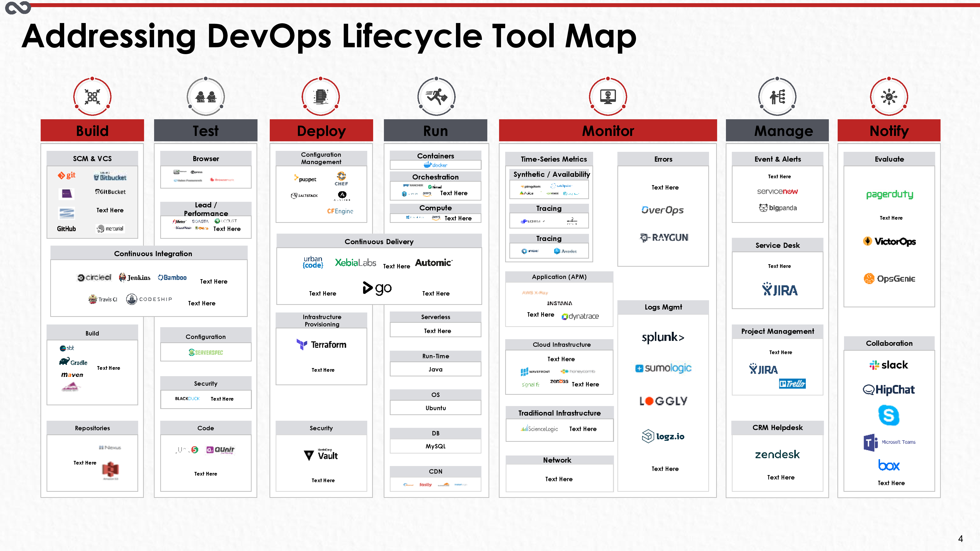Click the Manage stage person icon
The image size is (980, 551).
coord(777,96)
